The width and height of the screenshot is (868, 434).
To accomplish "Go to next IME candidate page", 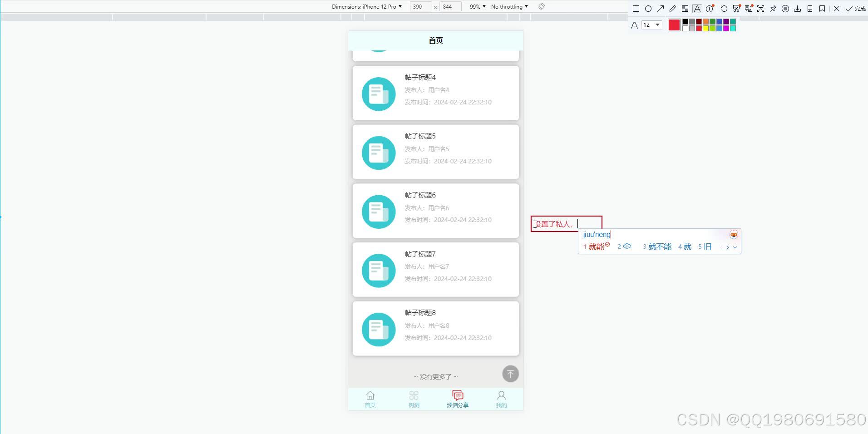I will coord(728,247).
